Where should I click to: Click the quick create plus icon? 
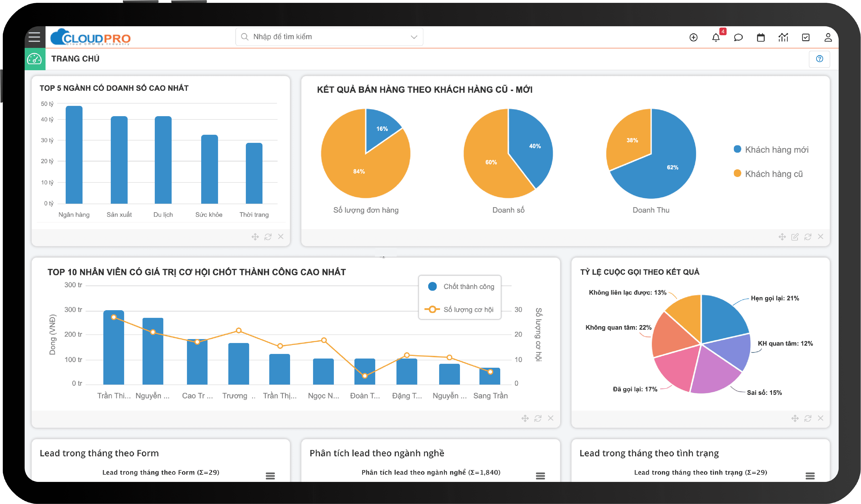pos(693,37)
